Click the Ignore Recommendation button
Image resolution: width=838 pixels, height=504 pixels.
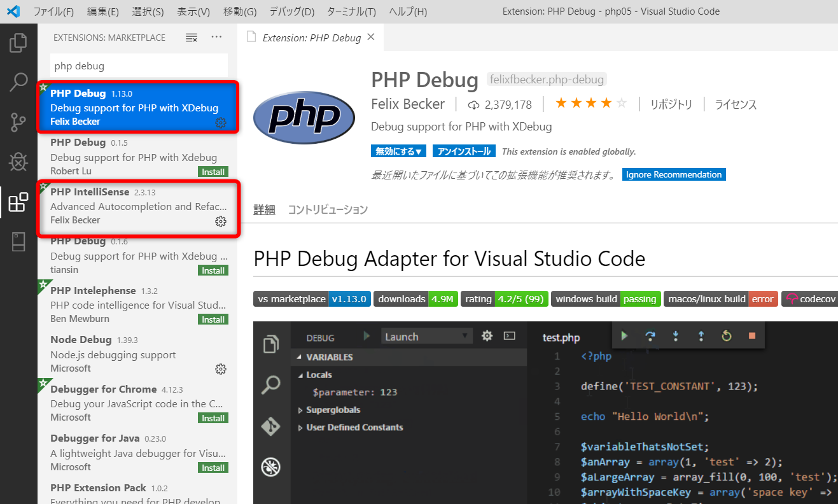coord(674,174)
